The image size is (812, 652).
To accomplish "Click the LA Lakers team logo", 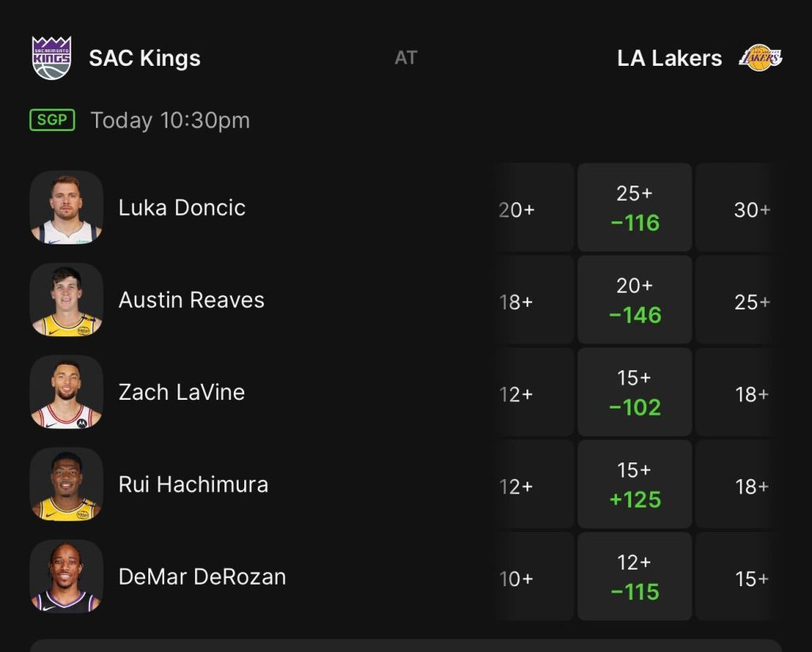I will [760, 58].
